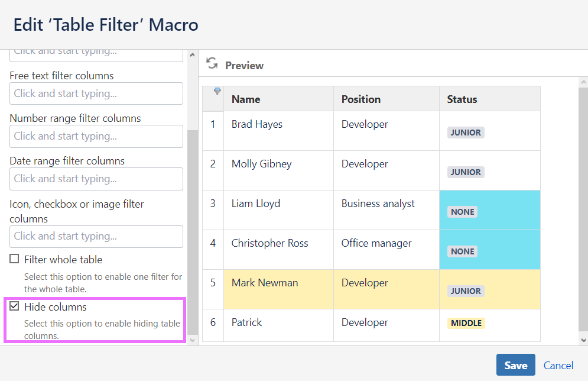This screenshot has width=588, height=381.
Task: Click the Name column header
Action: point(246,99)
